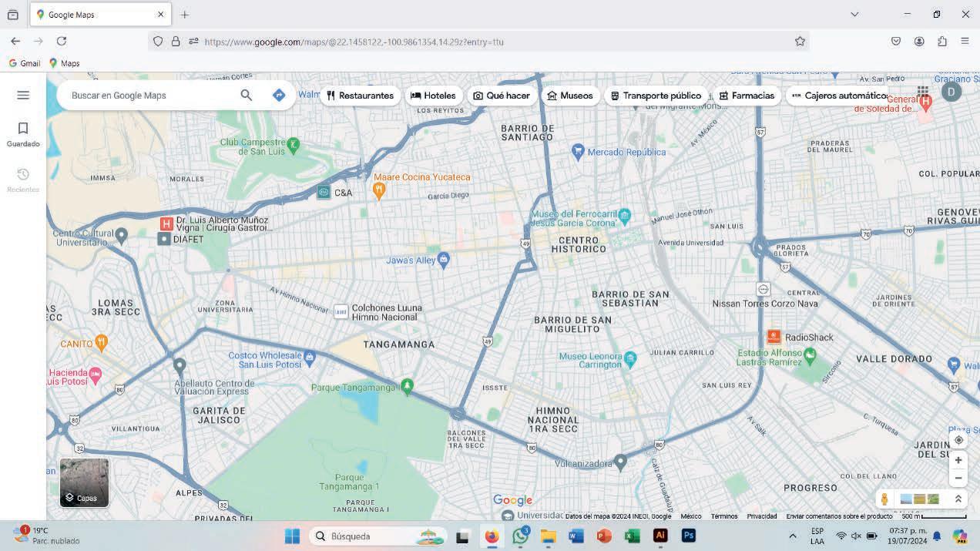Select Estadio Alfonso Lastras Ramírez marker
980x551 pixels.
(x=810, y=355)
